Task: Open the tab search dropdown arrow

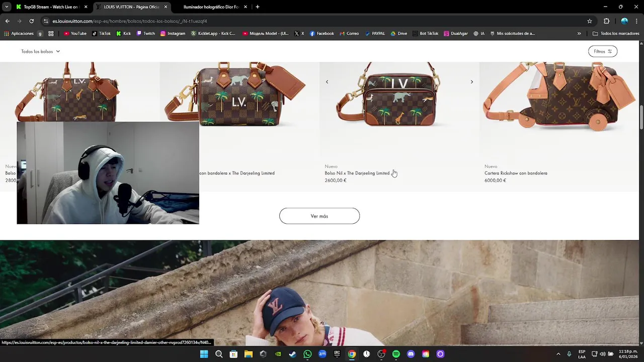Action: pyautogui.click(x=6, y=7)
